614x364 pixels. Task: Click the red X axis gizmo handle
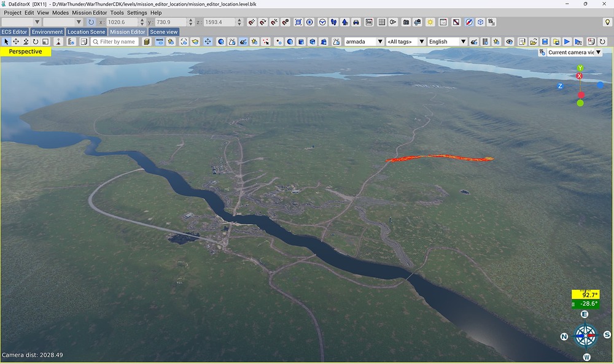pyautogui.click(x=579, y=76)
